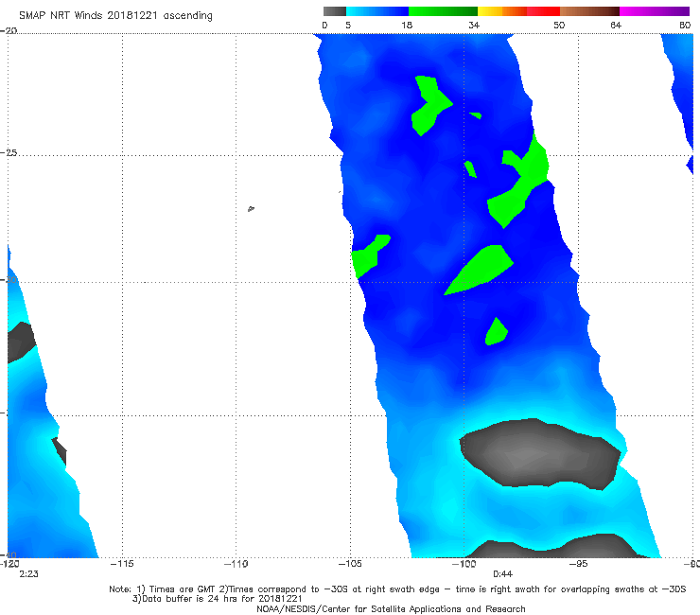Viewport: 700px width, 615px height.
Task: Click the '0:44' swath time label
Action: (x=502, y=574)
